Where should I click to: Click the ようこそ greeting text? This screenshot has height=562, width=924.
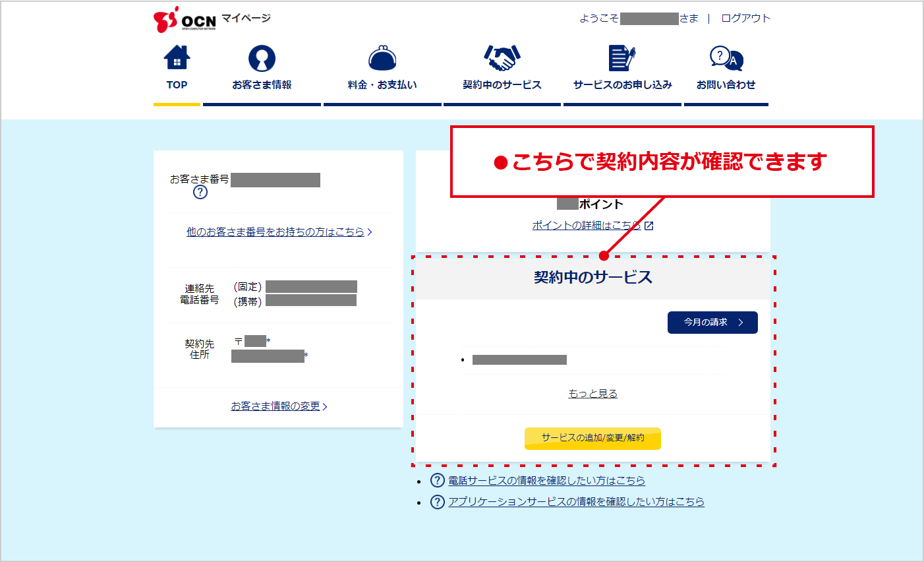(x=599, y=18)
